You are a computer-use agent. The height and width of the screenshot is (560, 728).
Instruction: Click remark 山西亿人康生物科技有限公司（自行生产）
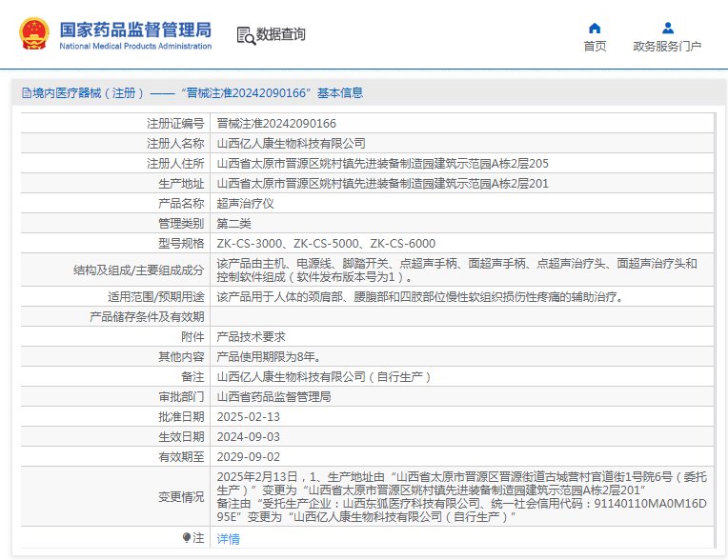pos(325,376)
